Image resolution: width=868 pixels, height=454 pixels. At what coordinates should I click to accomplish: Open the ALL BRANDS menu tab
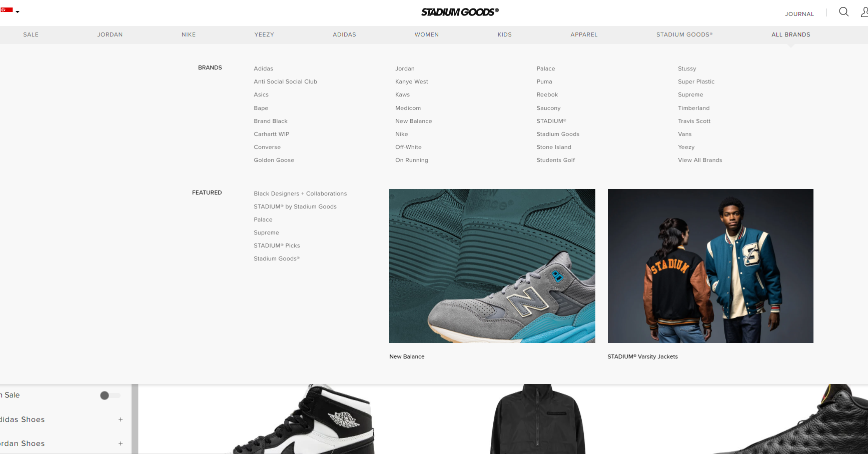point(790,34)
